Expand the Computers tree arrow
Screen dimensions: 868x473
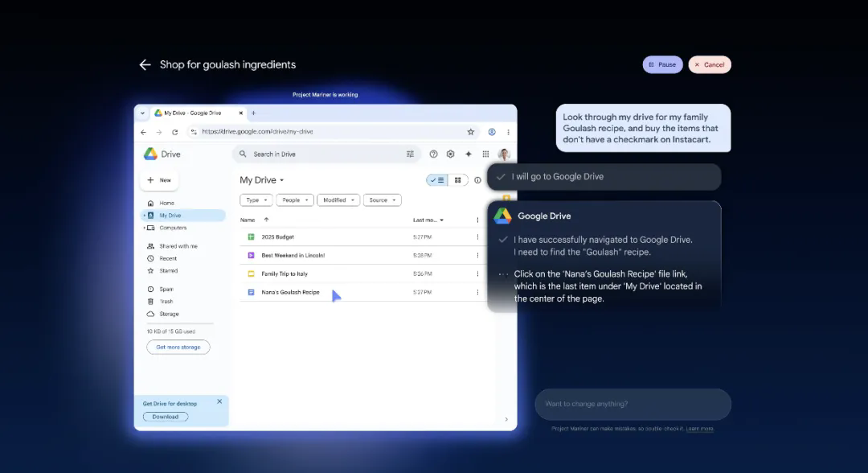145,228
